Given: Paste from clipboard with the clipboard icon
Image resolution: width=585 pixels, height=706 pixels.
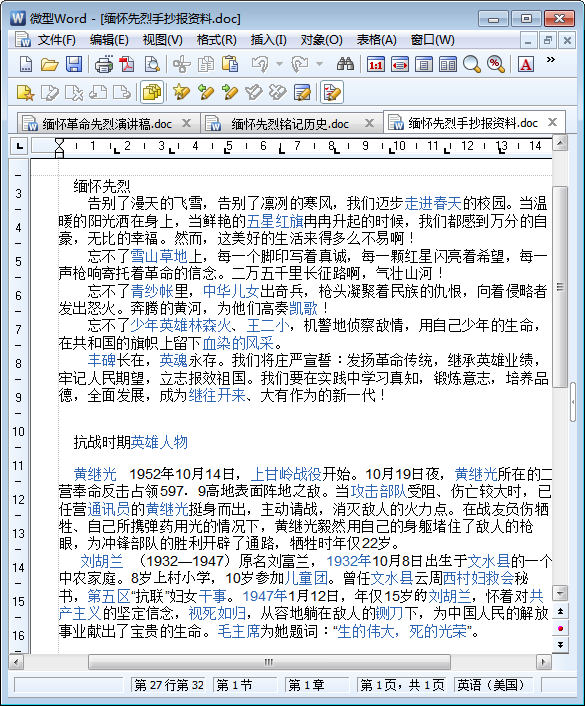Looking at the screenshot, I should 230,64.
